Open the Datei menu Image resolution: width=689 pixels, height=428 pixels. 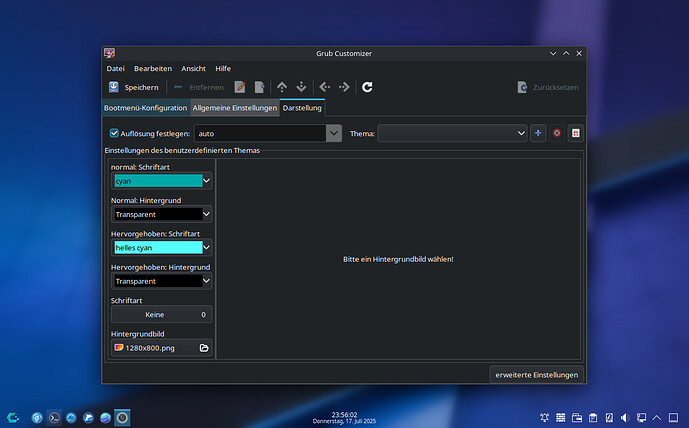point(116,69)
